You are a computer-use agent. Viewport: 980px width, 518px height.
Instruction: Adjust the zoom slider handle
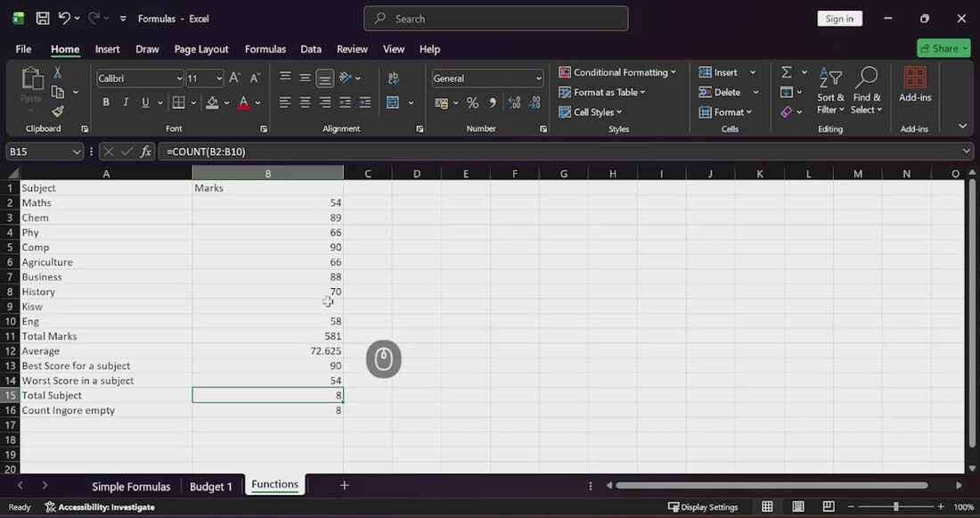point(895,506)
